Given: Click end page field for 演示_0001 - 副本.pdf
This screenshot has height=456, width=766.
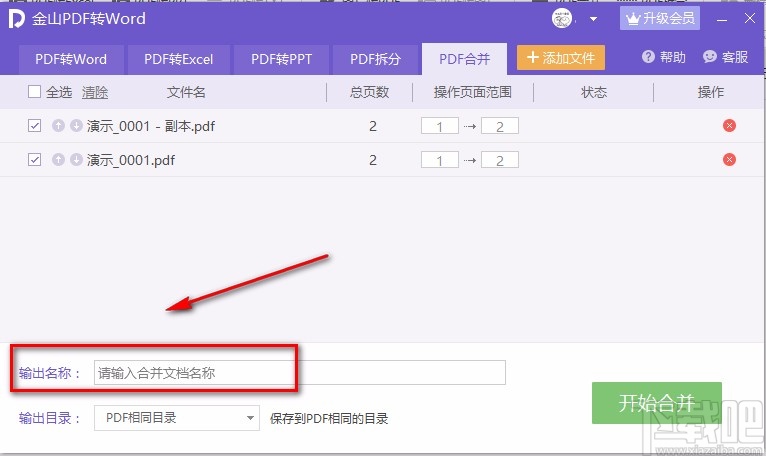Looking at the screenshot, I should 500,126.
